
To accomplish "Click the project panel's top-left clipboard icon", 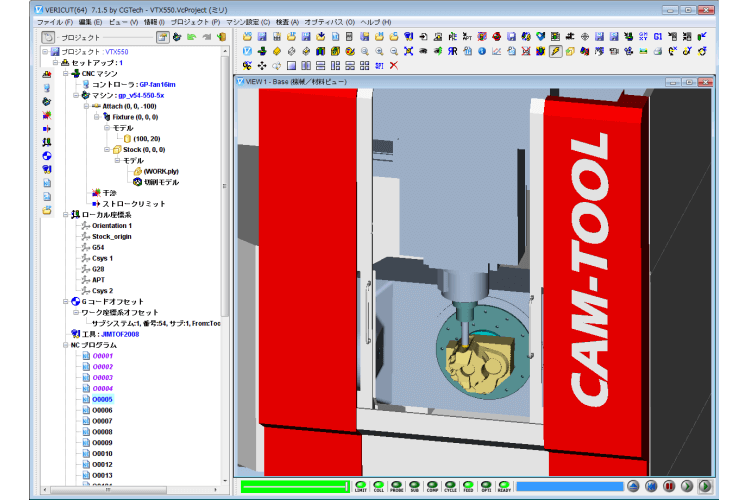I will 48,37.
